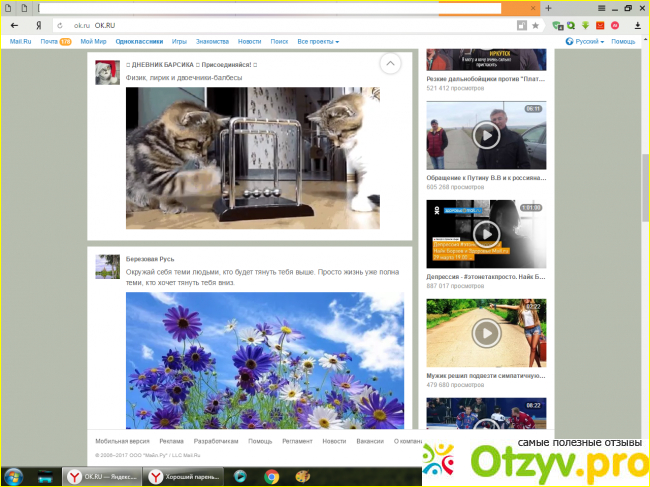Viewport: 650px width, 487px height.
Task: Open 'Одноклассники' in top navigation
Action: tap(139, 42)
